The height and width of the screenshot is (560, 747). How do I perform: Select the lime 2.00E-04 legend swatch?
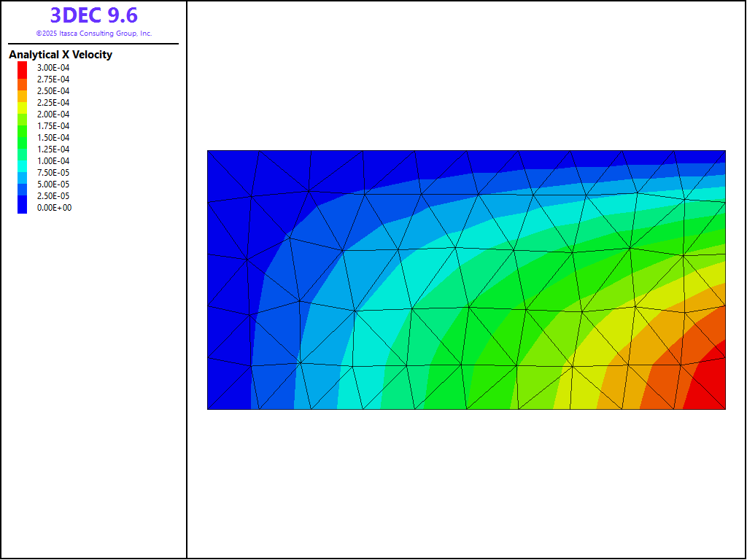[x=22, y=115]
